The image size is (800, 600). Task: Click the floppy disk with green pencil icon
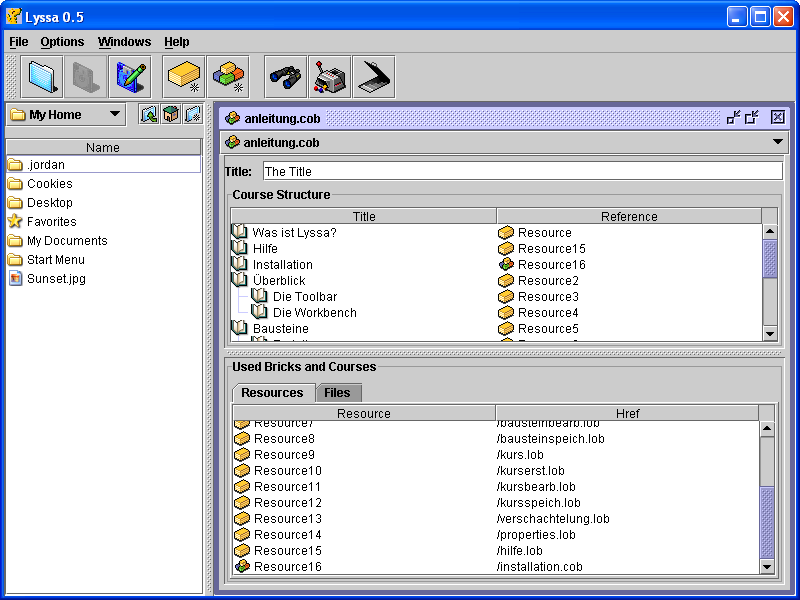pyautogui.click(x=130, y=77)
